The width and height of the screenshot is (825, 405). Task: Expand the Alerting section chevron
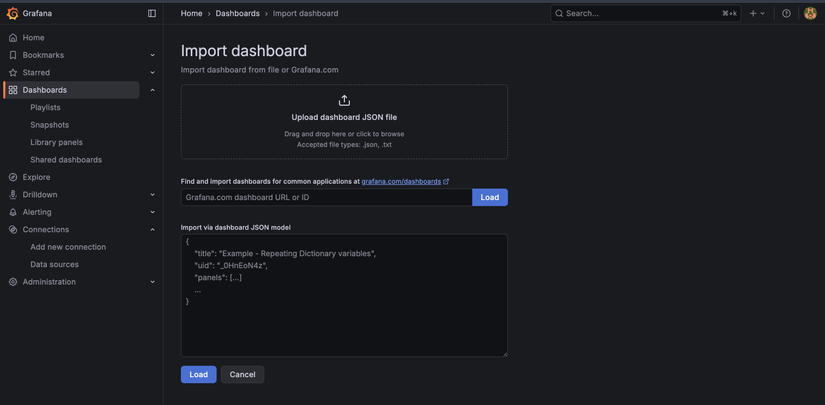coord(153,212)
